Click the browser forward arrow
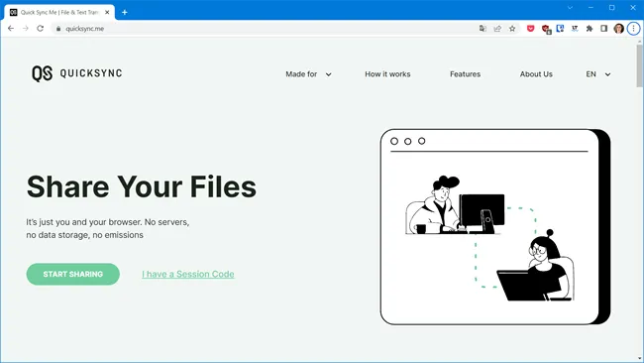Screen dimensions: 644x363 [x=26, y=29]
